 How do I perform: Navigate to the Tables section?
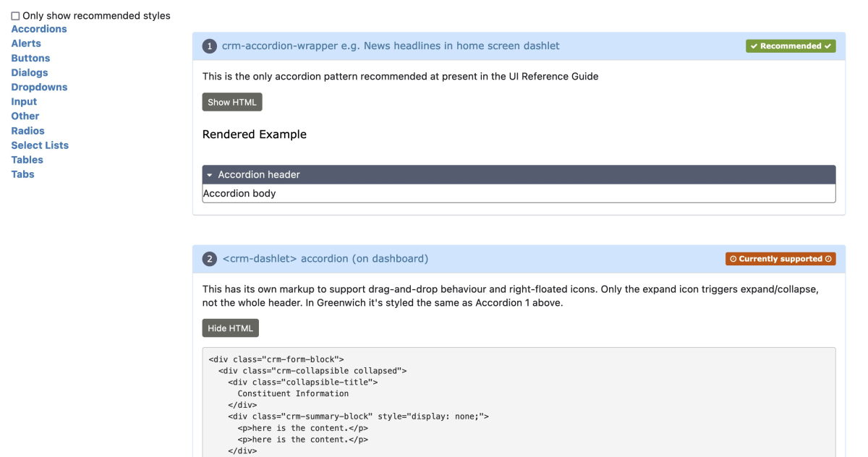[x=27, y=160]
